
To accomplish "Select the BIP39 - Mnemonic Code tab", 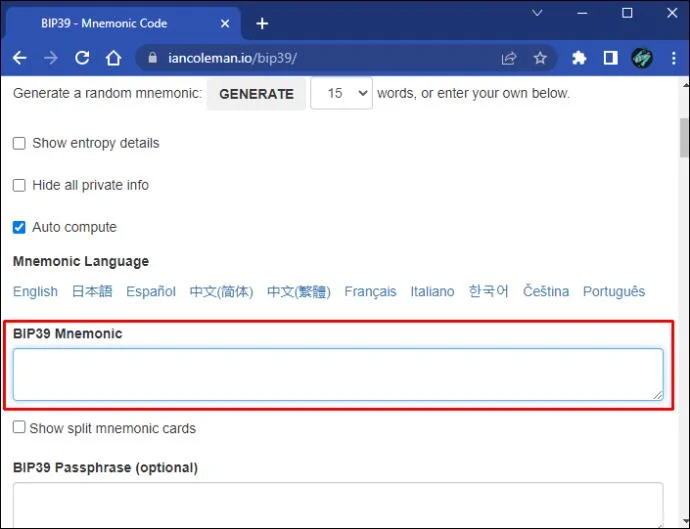I will click(x=123, y=23).
